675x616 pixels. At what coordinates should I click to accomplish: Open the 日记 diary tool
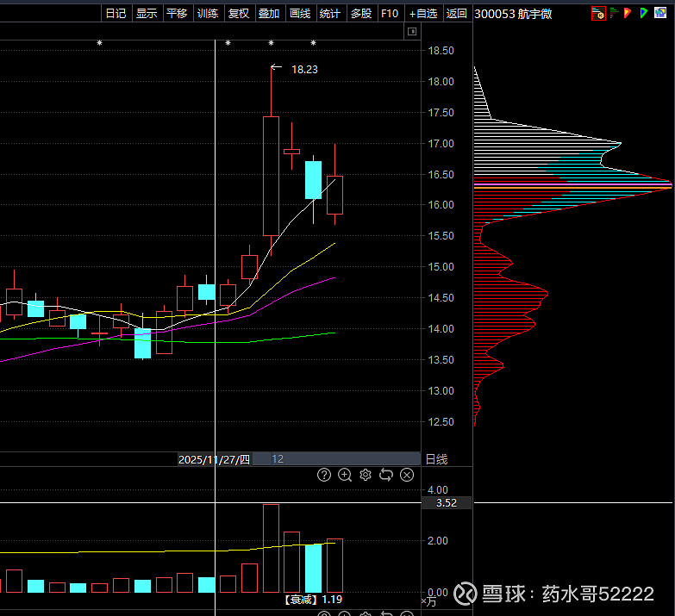tap(116, 13)
